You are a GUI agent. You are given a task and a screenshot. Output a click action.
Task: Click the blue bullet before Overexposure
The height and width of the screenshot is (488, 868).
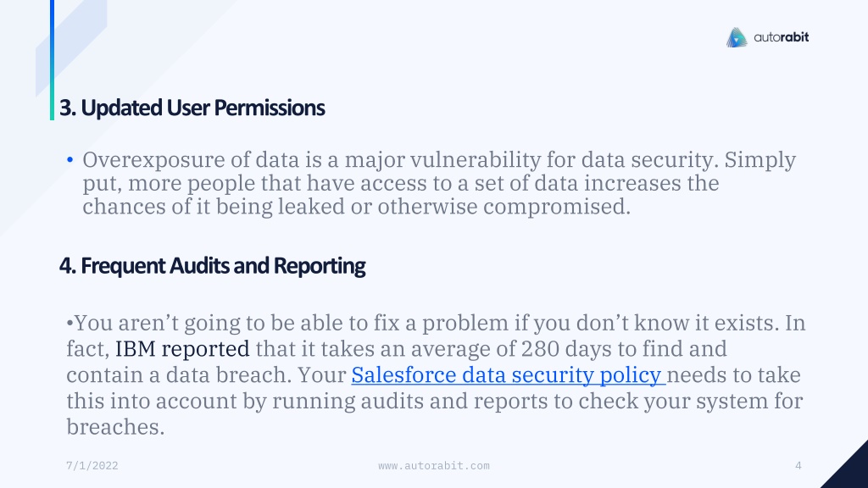[70, 160]
